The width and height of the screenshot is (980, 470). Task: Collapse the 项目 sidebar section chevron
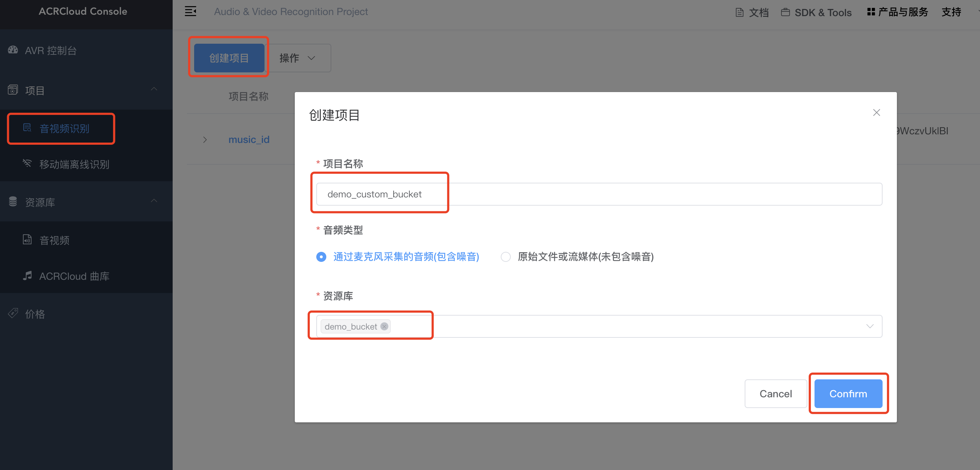[154, 90]
